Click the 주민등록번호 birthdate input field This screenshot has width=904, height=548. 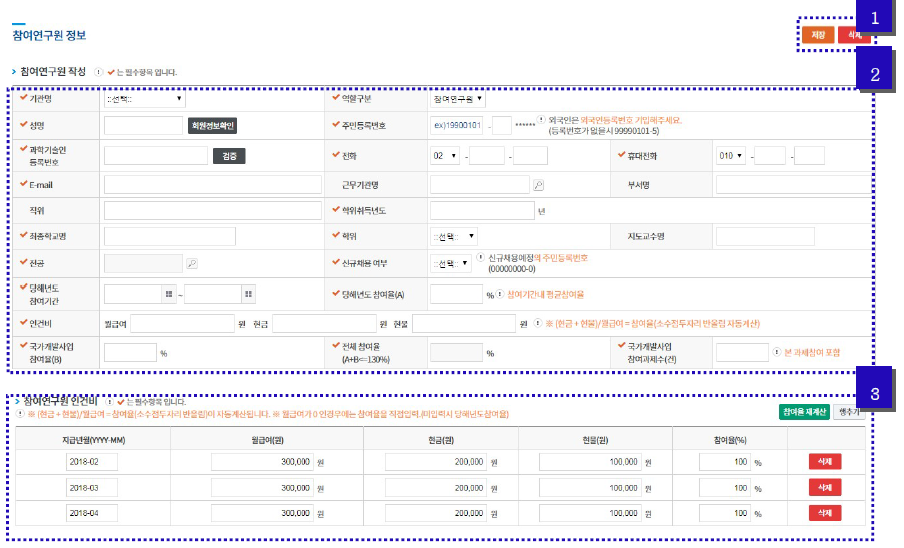[457, 126]
